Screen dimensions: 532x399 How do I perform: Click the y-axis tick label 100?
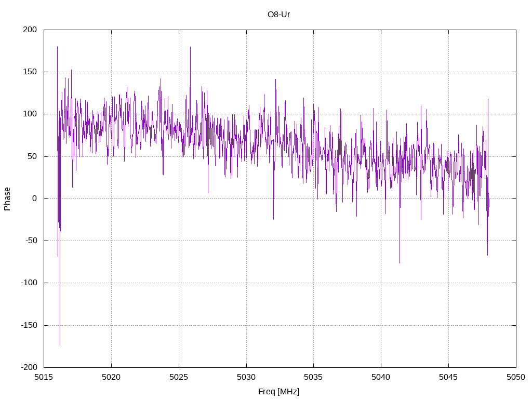tap(30, 114)
